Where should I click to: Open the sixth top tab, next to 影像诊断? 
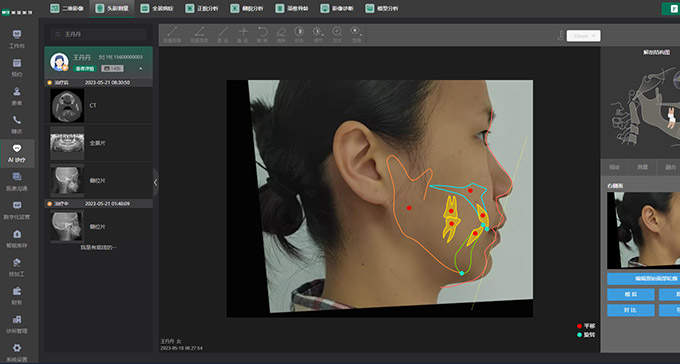(x=292, y=8)
